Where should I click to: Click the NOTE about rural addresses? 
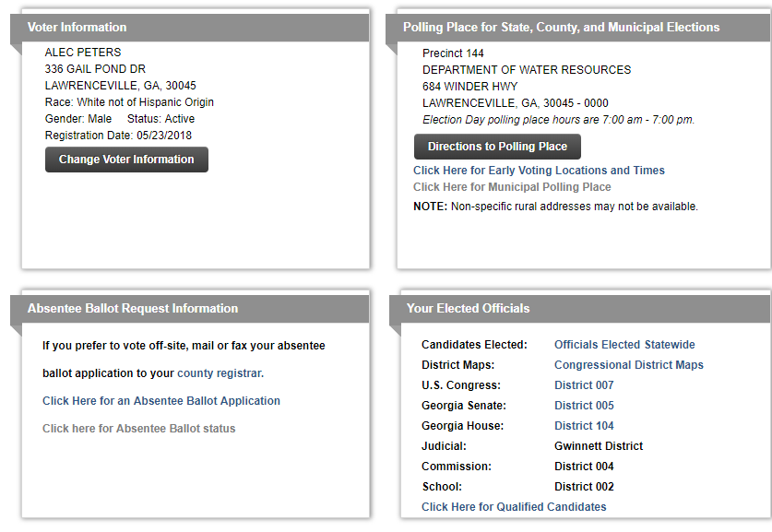point(555,207)
